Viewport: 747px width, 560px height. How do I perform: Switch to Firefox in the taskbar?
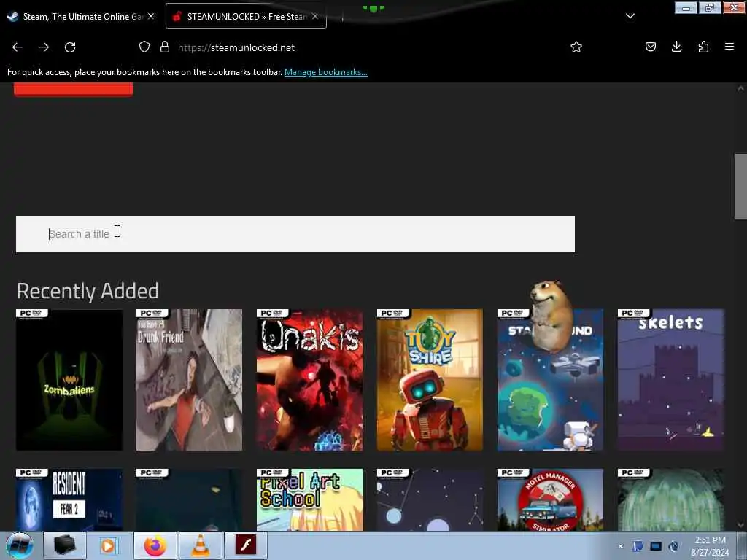click(x=155, y=545)
